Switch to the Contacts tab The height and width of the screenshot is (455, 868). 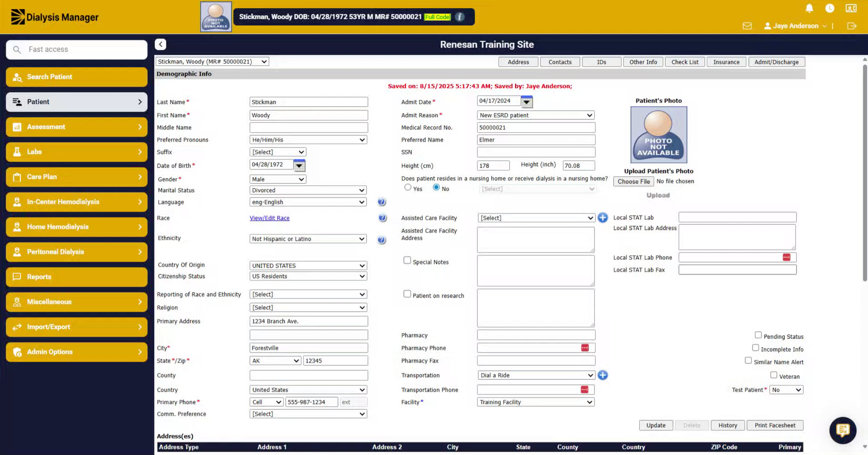[560, 62]
